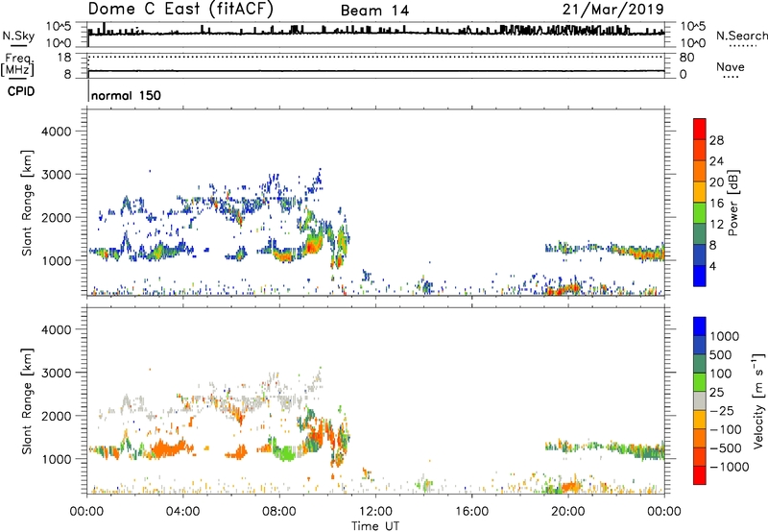Click the gray segment of velocity color bar
This screenshot has width=768, height=532.
[700, 401]
